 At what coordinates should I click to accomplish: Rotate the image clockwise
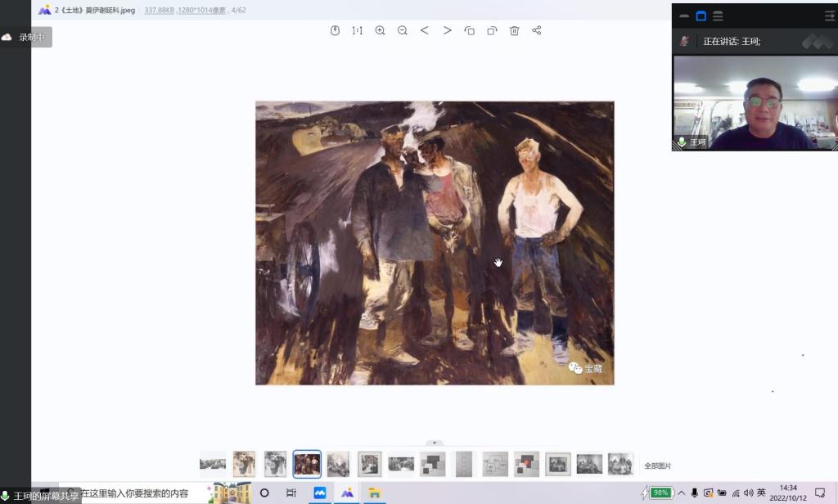492,30
